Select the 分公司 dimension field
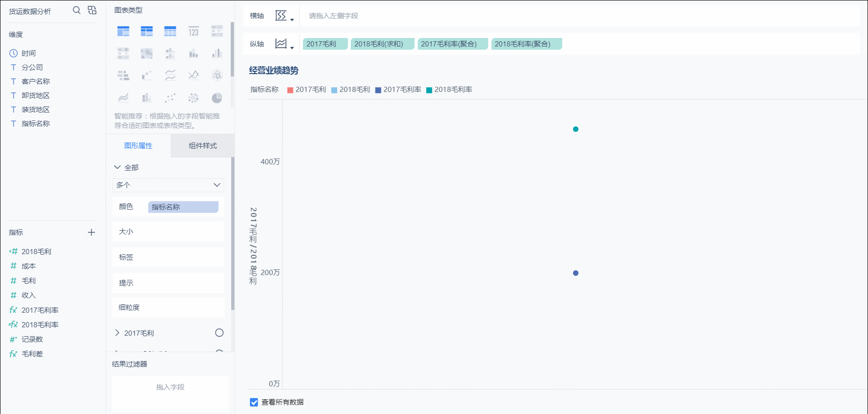Image resolution: width=868 pixels, height=414 pixels. pos(32,68)
